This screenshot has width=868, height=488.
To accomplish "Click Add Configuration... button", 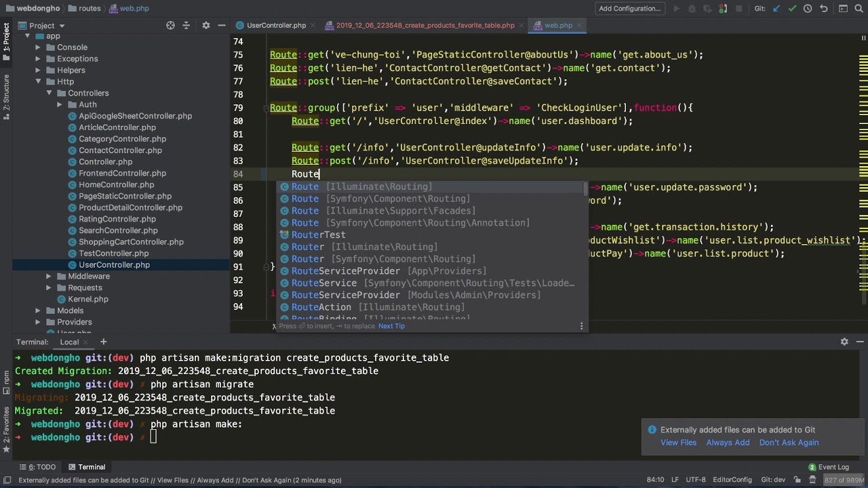I will click(629, 9).
